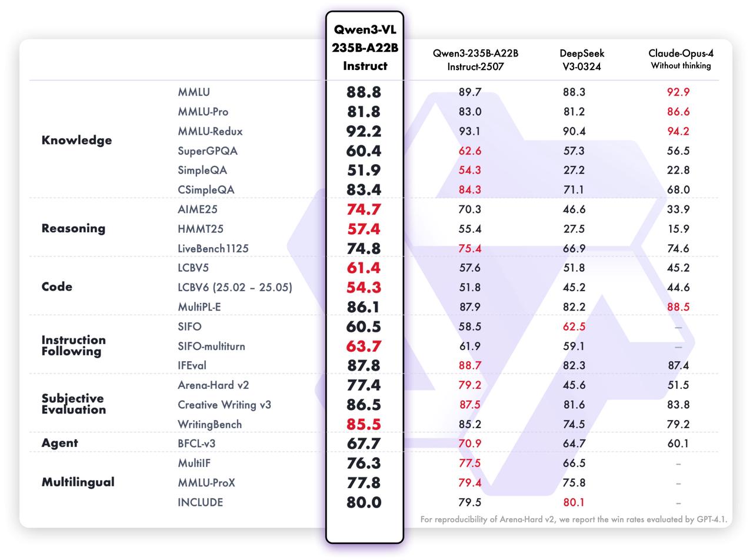Viewport: 753px width, 560px height.
Task: Select the Creative Writing v3 row label
Action: pos(224,405)
